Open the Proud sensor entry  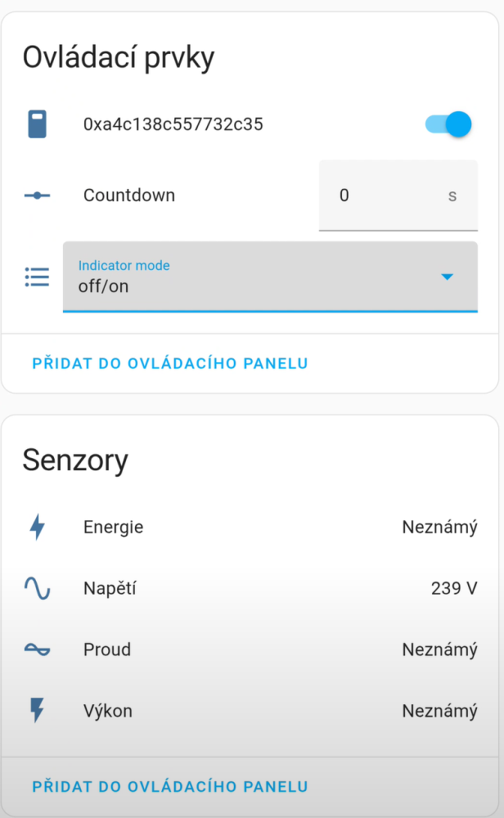tap(107, 649)
